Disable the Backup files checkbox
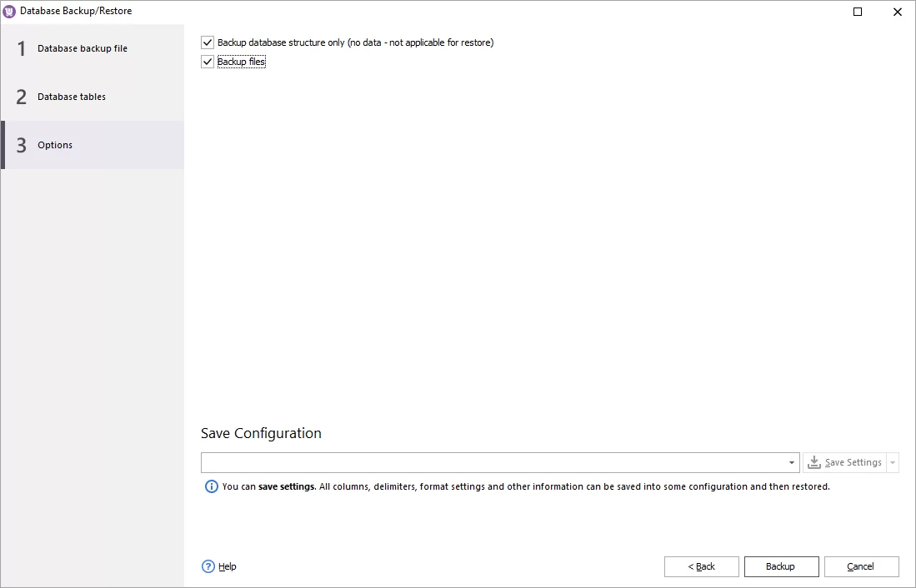The height and width of the screenshot is (588, 916). coord(207,61)
